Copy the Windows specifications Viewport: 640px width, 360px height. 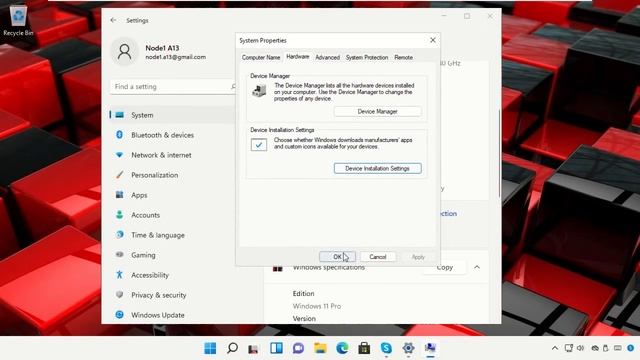tap(444, 268)
